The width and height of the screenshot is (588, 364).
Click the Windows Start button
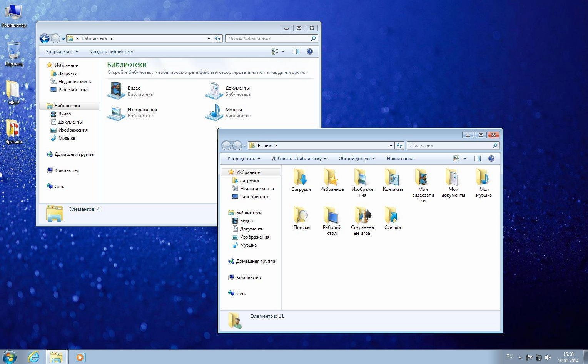coord(9,357)
